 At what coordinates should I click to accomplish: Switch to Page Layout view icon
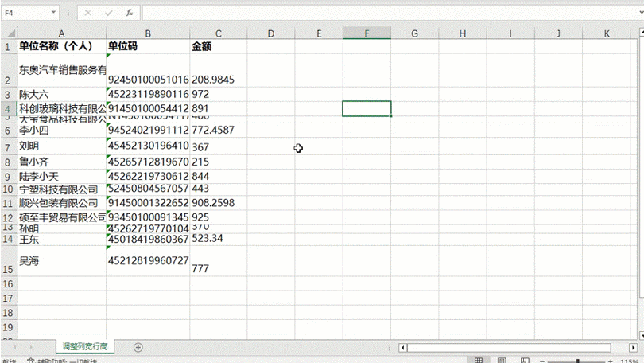point(502,360)
